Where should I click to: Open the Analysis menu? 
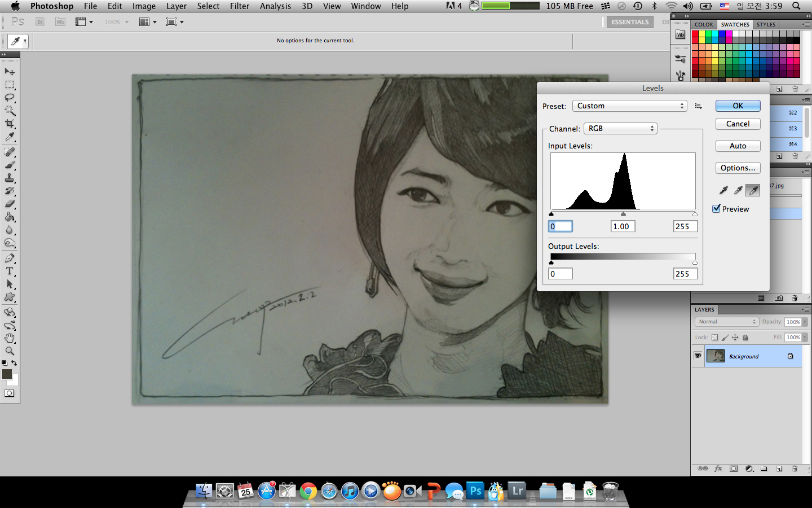(x=275, y=6)
